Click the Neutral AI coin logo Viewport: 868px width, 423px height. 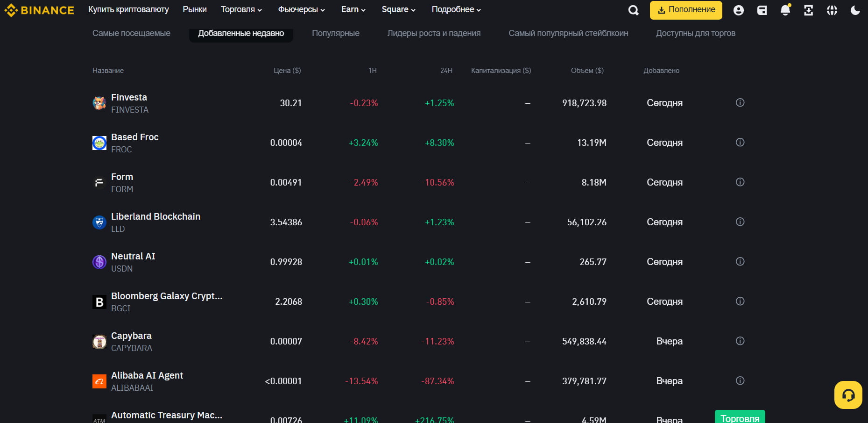99,262
